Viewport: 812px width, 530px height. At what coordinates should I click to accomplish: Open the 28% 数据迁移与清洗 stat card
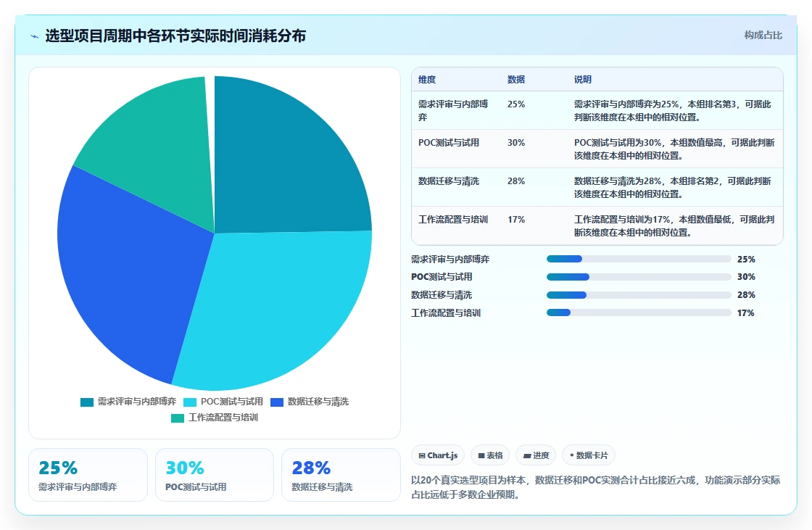(341, 475)
